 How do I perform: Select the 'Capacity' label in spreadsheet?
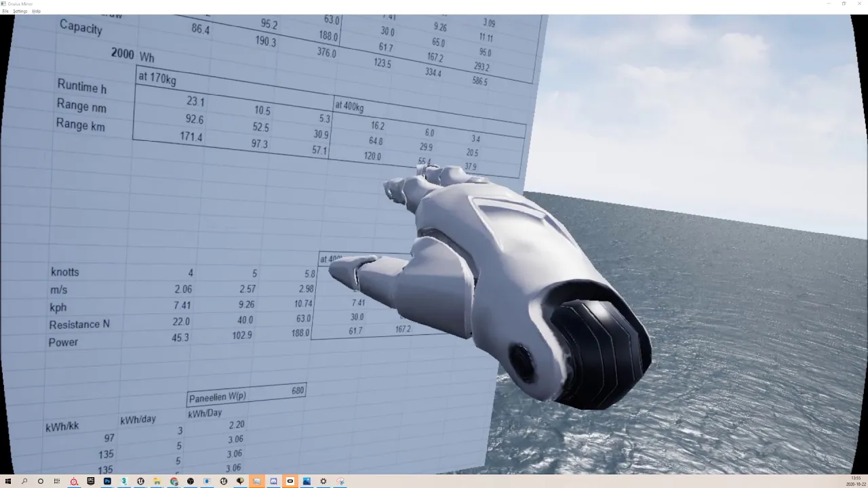click(81, 28)
